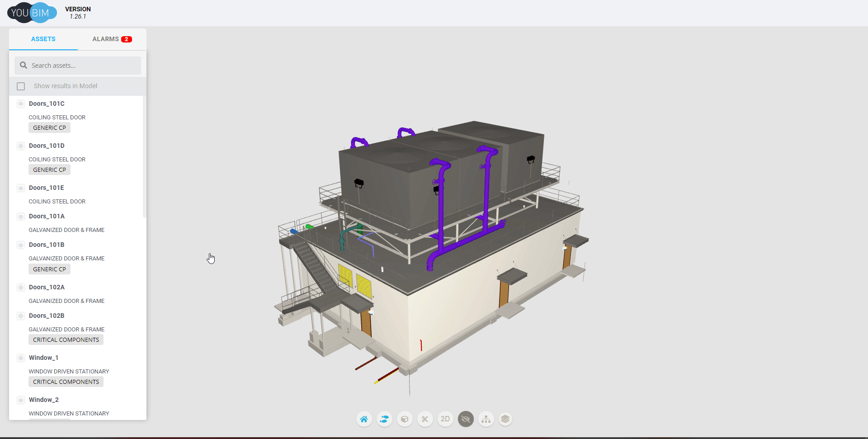This screenshot has width=868, height=439.
Task: Click the 3D cube view icon
Action: click(x=405, y=419)
